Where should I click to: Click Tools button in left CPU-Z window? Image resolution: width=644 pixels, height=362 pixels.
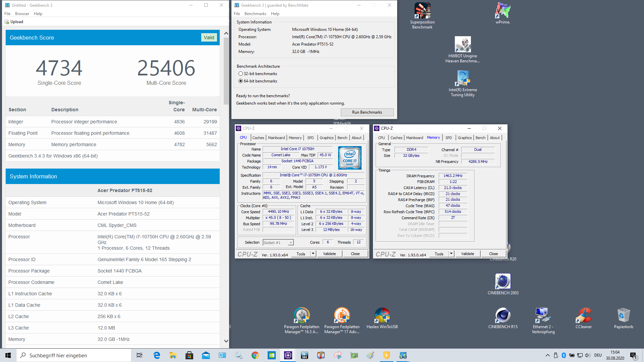pos(301,254)
